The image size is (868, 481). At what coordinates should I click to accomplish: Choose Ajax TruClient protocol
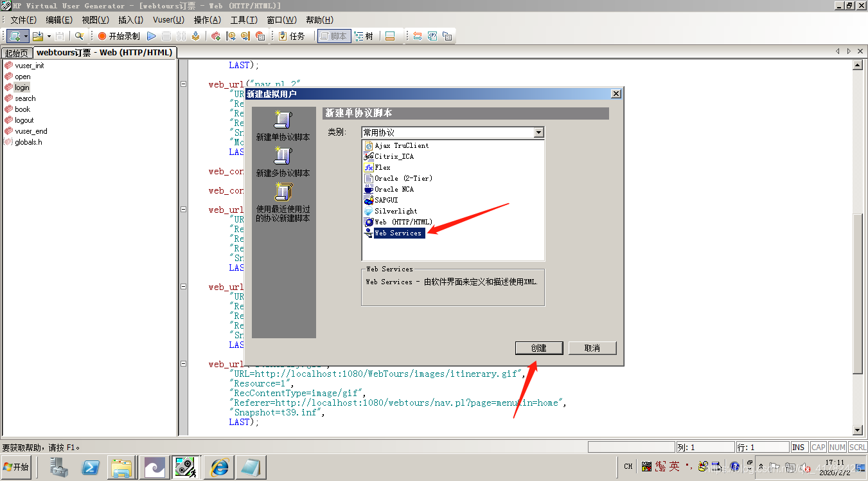coord(402,145)
